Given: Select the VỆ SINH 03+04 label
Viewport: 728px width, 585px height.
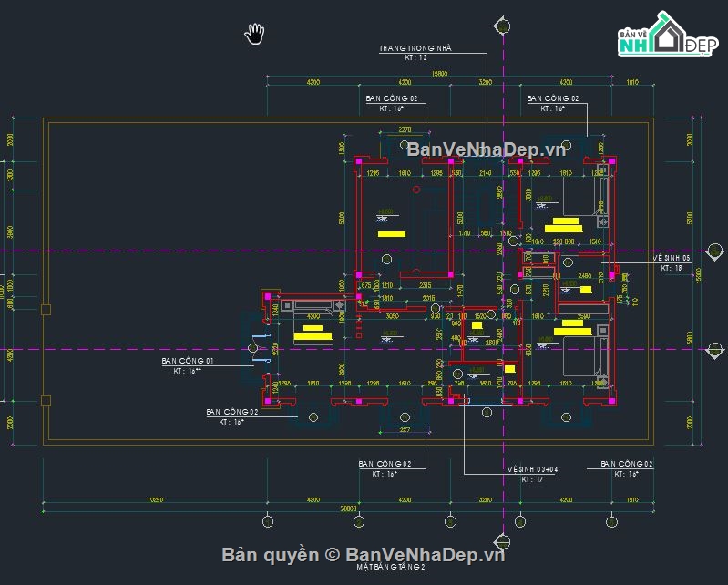Looking at the screenshot, I should point(532,469).
